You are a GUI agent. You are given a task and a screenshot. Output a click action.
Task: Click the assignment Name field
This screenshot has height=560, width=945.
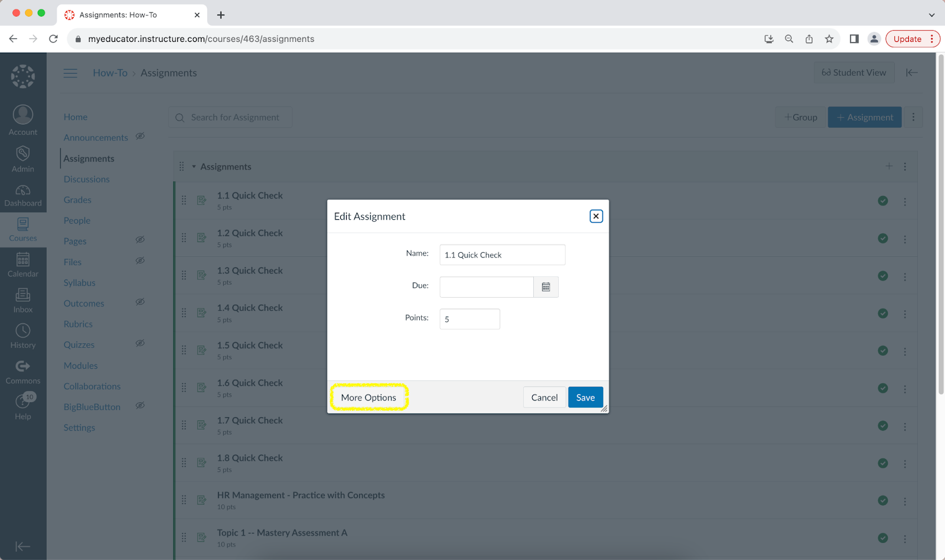click(x=503, y=255)
